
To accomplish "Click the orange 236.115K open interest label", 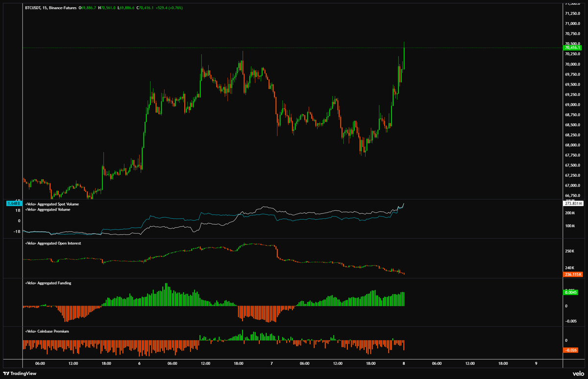I will click(x=572, y=274).
